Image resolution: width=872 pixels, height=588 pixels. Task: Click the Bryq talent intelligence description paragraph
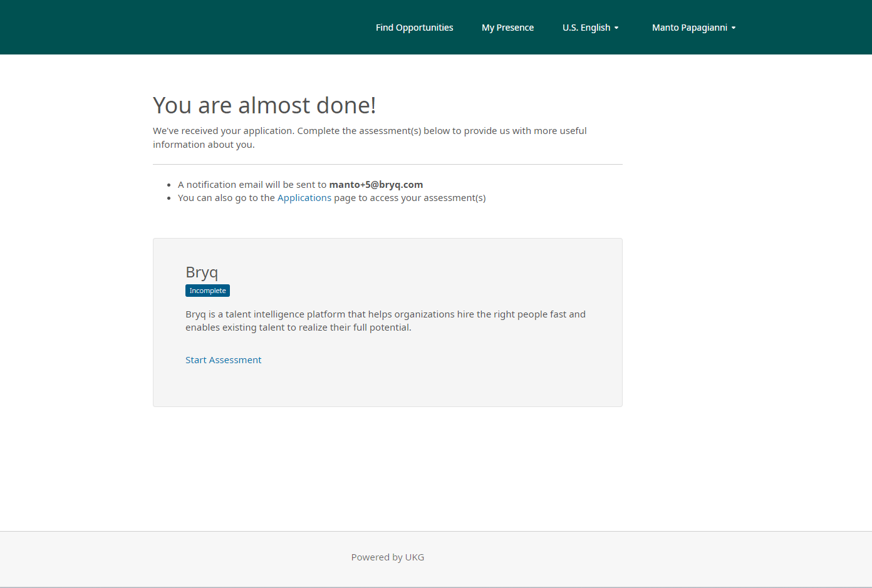click(x=385, y=321)
